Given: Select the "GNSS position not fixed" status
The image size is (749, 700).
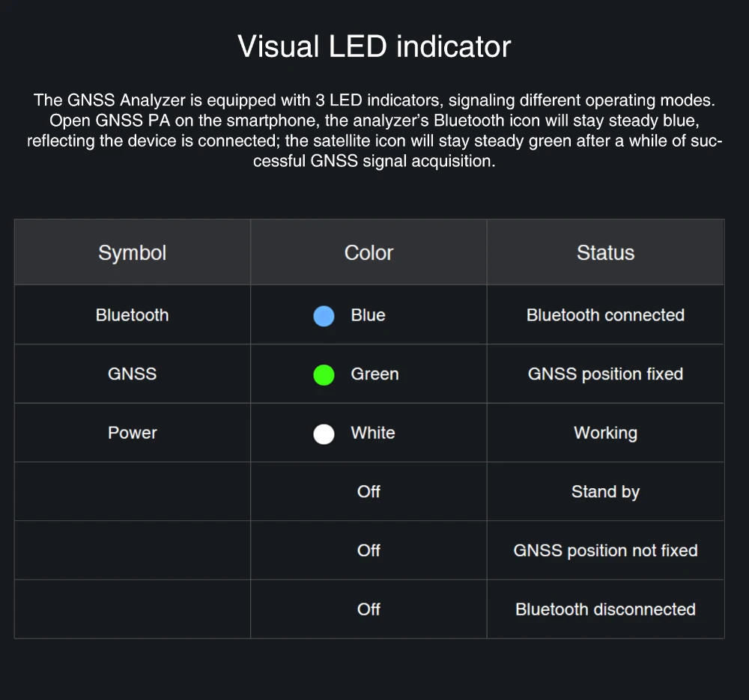Looking at the screenshot, I should pos(605,550).
